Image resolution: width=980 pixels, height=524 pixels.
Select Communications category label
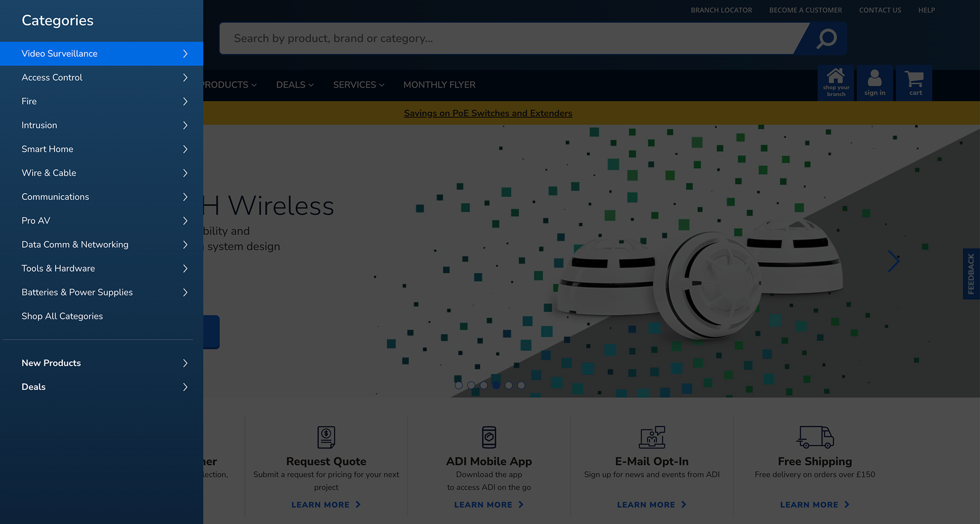click(x=55, y=197)
